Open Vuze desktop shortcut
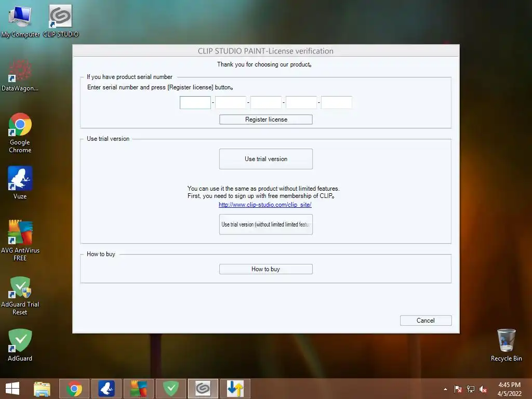The width and height of the screenshot is (532, 399). pyautogui.click(x=20, y=182)
